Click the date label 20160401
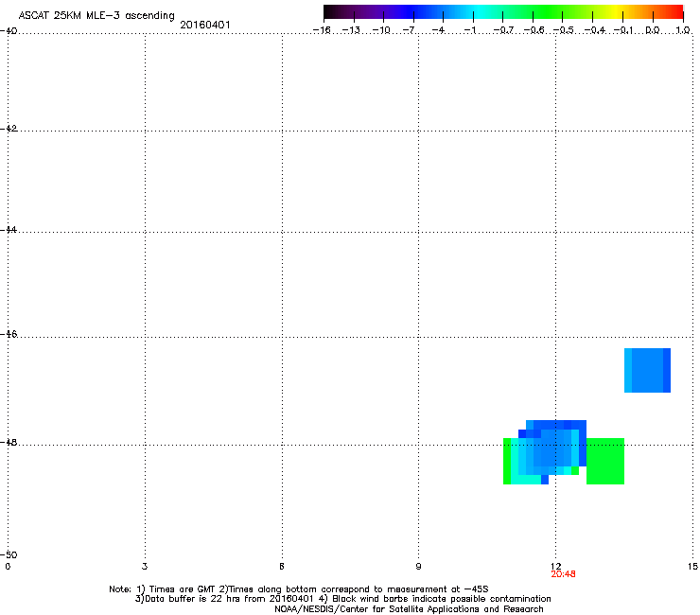The width and height of the screenshot is (700, 615). (x=205, y=25)
